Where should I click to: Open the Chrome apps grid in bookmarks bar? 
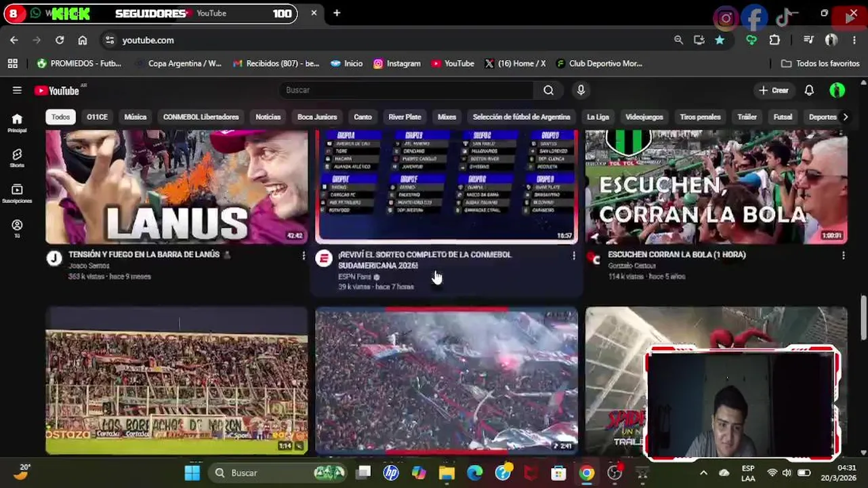click(12, 63)
